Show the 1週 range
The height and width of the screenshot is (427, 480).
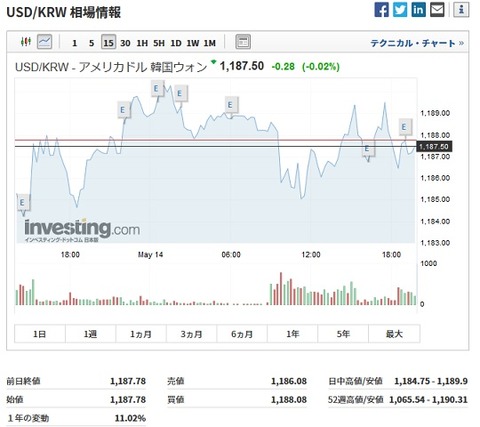90,334
